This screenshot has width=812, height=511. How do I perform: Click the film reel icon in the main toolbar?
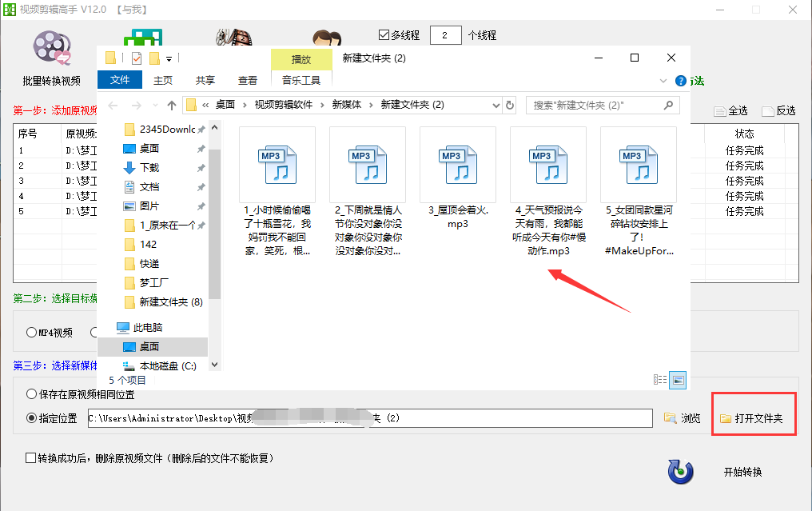point(234,38)
